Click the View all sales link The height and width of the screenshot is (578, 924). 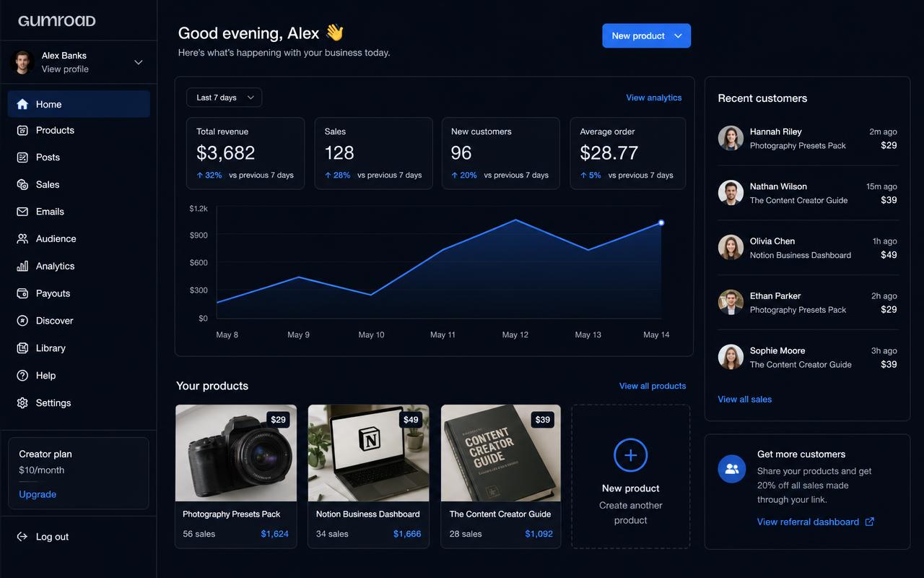(745, 399)
